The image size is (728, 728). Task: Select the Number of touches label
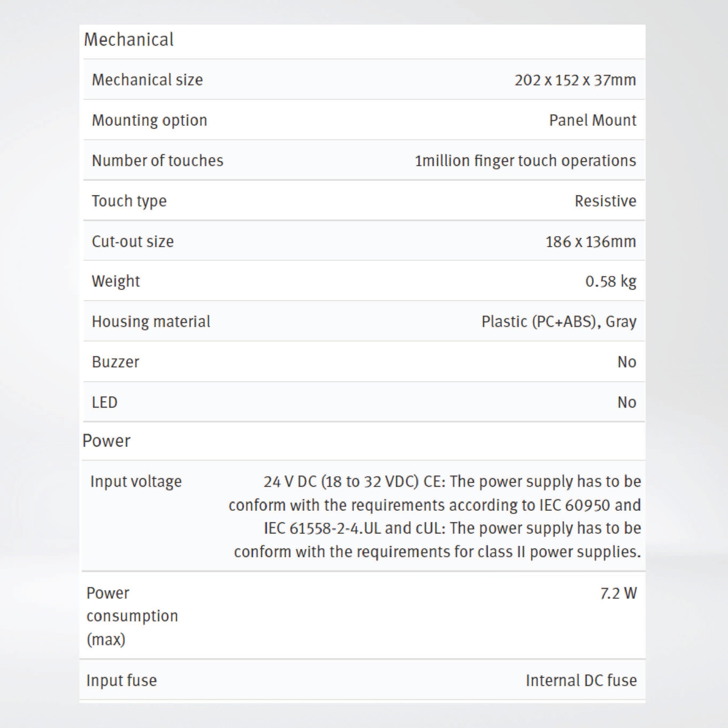(157, 160)
